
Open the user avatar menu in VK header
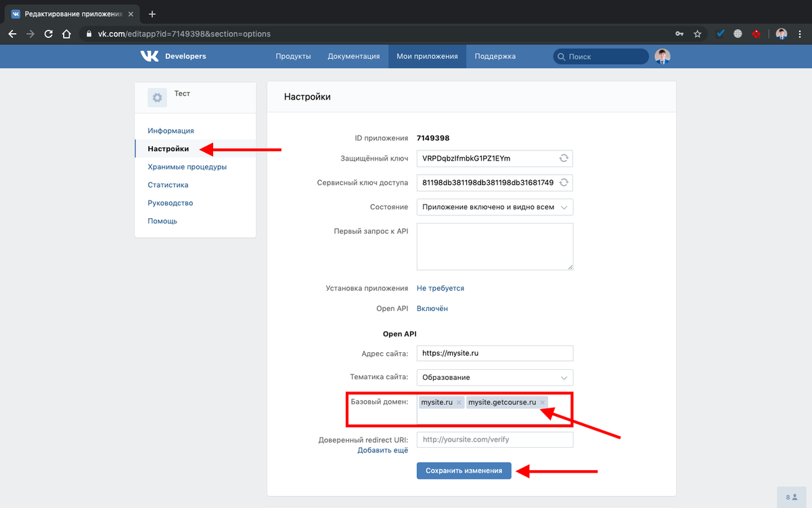pyautogui.click(x=662, y=56)
